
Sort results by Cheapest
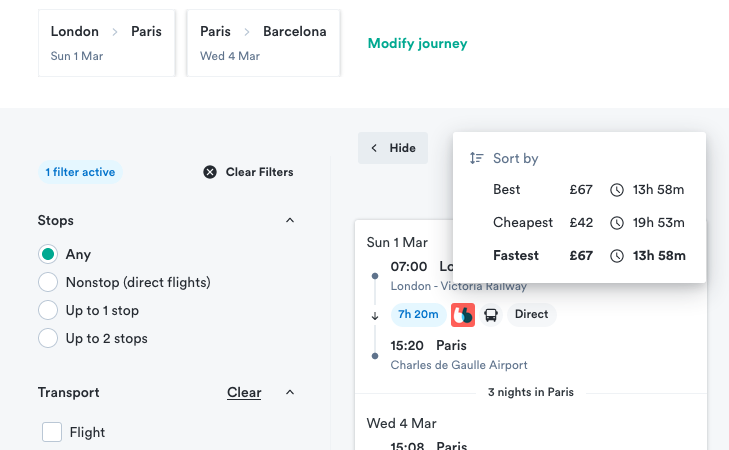(x=523, y=223)
